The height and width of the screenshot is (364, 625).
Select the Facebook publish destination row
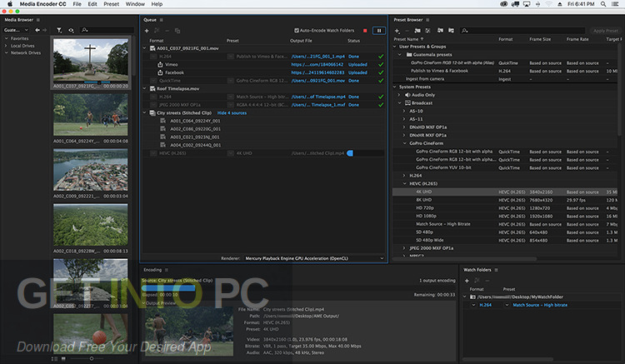click(263, 72)
